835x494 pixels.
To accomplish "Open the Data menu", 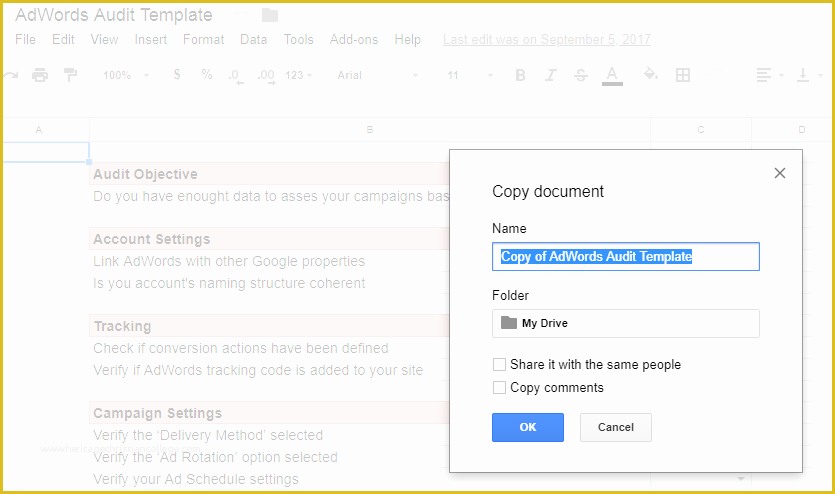I will (253, 39).
